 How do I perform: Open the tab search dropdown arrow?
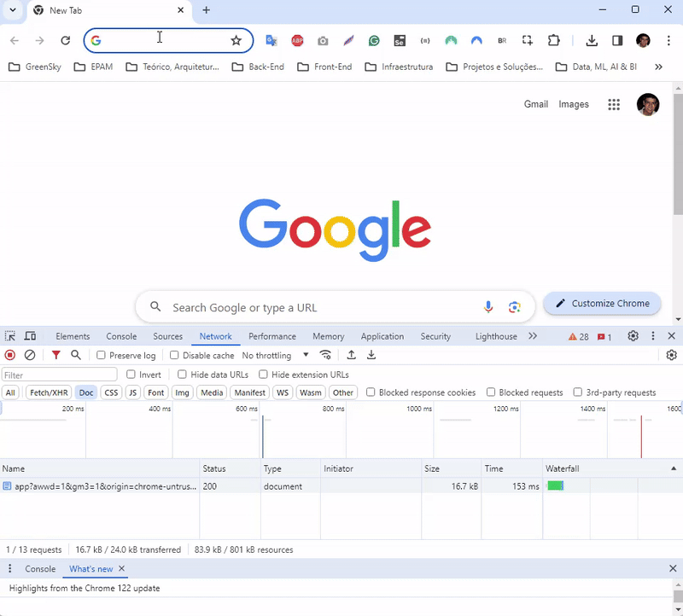13,10
